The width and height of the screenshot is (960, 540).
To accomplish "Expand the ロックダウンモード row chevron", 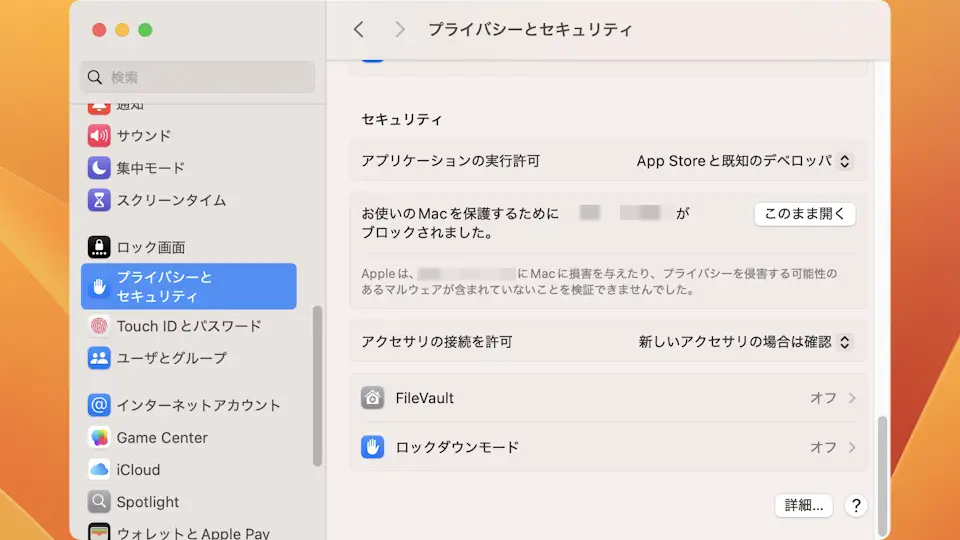I will coord(852,447).
